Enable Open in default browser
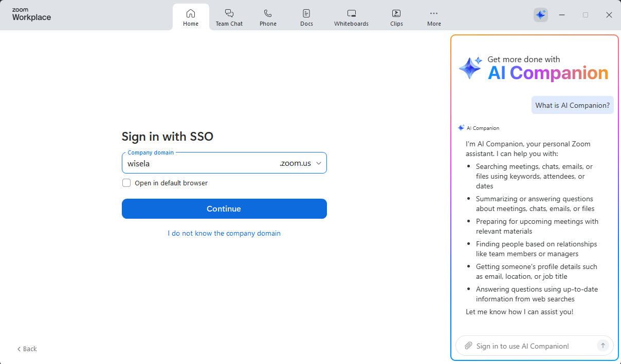Screen dimensions: 621x364 point(126,183)
